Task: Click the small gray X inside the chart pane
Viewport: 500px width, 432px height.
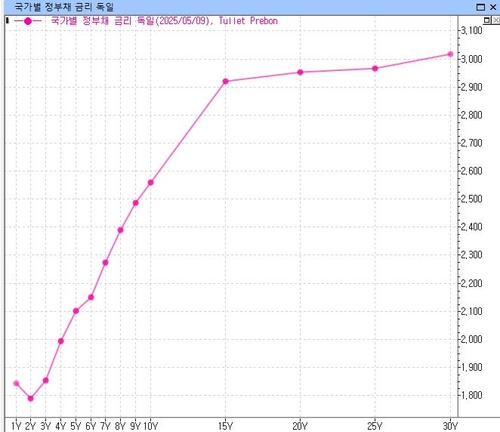Action: [496, 20]
